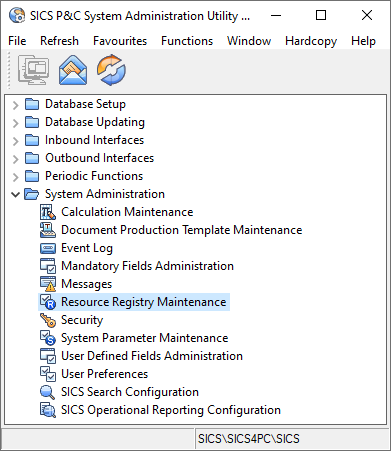The height and width of the screenshot is (451, 391).
Task: Click the Database Setup folder icon
Action: coord(32,104)
